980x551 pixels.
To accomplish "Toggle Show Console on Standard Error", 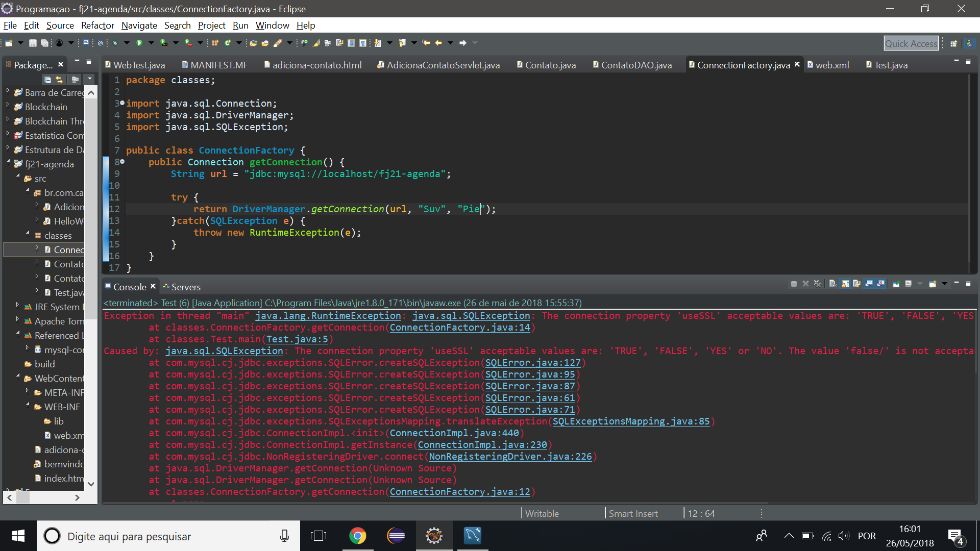I will click(x=881, y=284).
